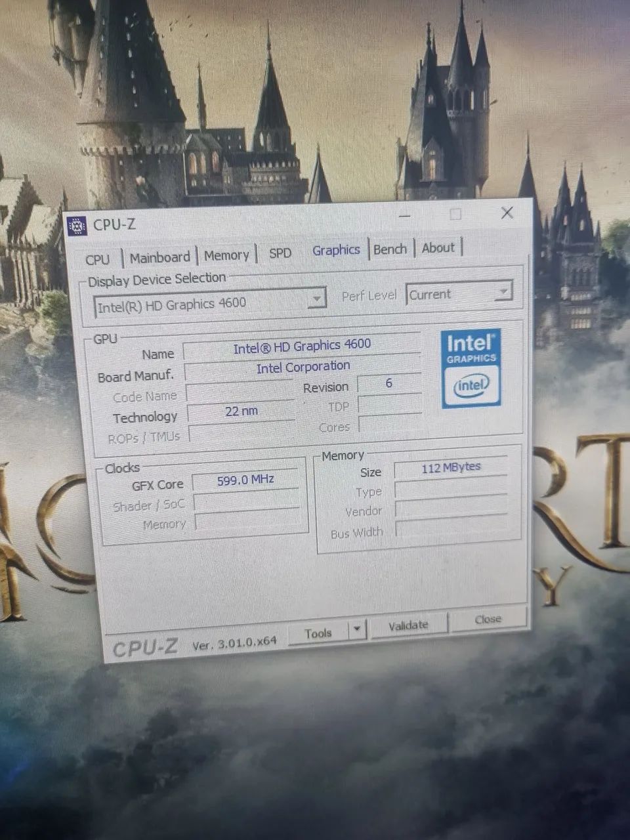Viewport: 630px width, 840px height.
Task: Click the Memory Size 112 MBytes field
Action: click(451, 467)
